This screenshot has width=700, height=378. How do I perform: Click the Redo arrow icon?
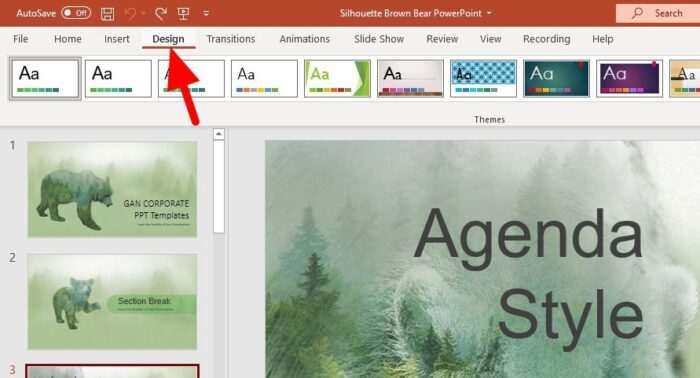click(161, 13)
